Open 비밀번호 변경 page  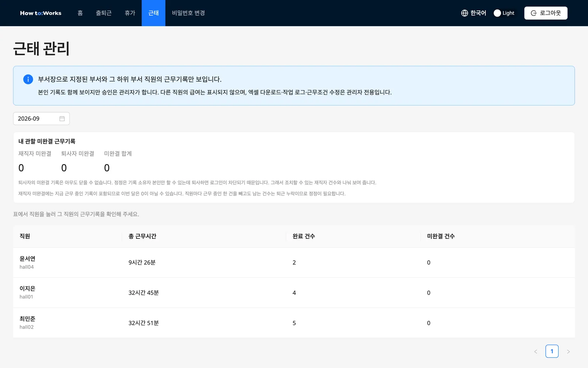coord(189,13)
